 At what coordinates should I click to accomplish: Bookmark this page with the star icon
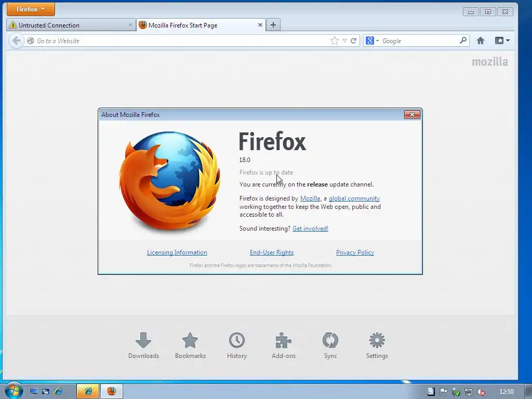335,41
